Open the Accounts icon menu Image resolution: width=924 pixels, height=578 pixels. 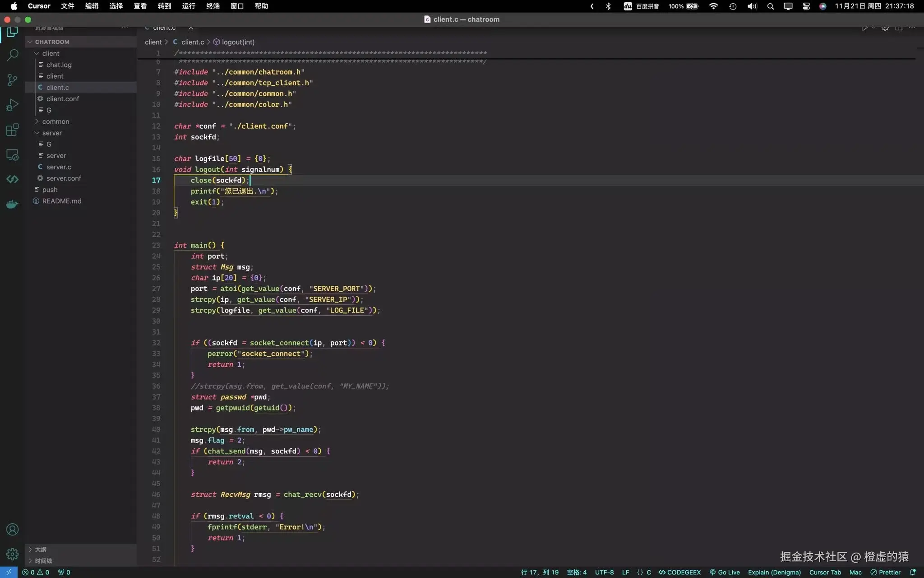click(12, 529)
